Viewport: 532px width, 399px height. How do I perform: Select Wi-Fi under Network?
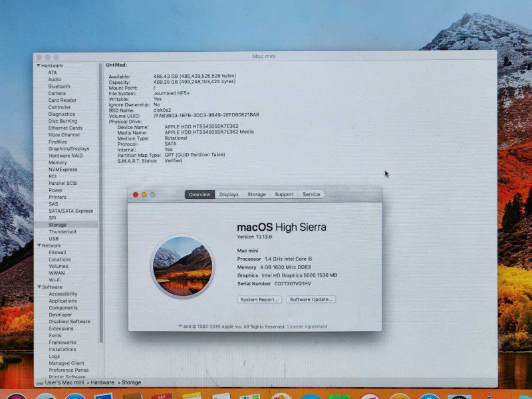[x=55, y=280]
